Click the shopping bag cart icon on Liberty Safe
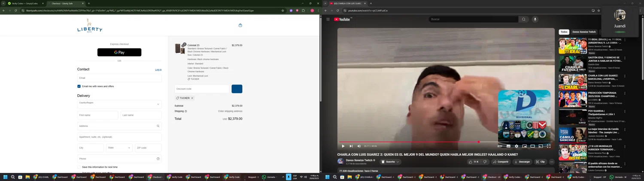This screenshot has width=644, height=181. tap(240, 25)
